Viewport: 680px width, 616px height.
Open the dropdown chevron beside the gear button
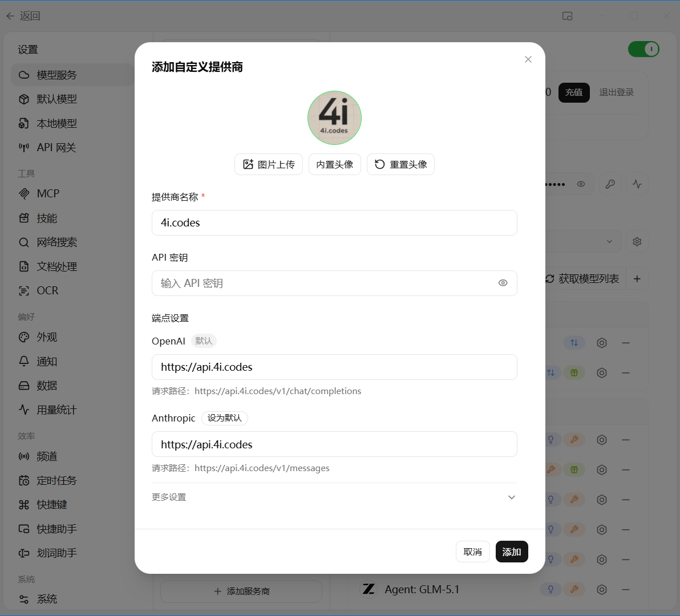(609, 241)
